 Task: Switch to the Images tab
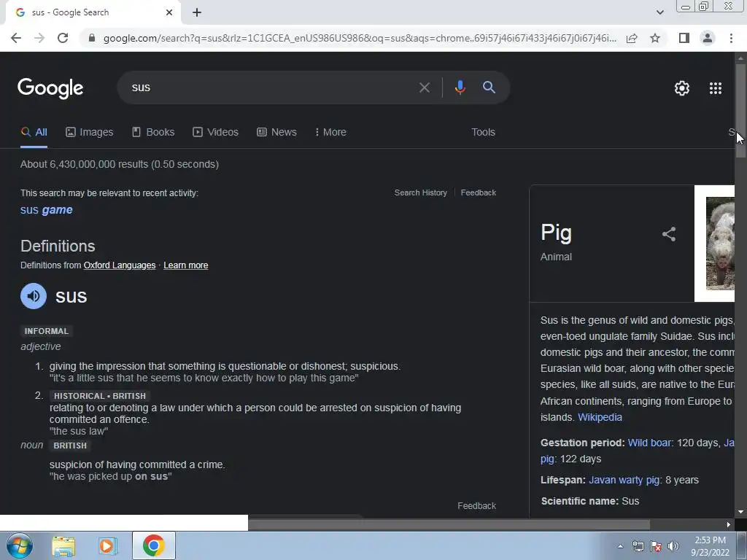coord(90,133)
